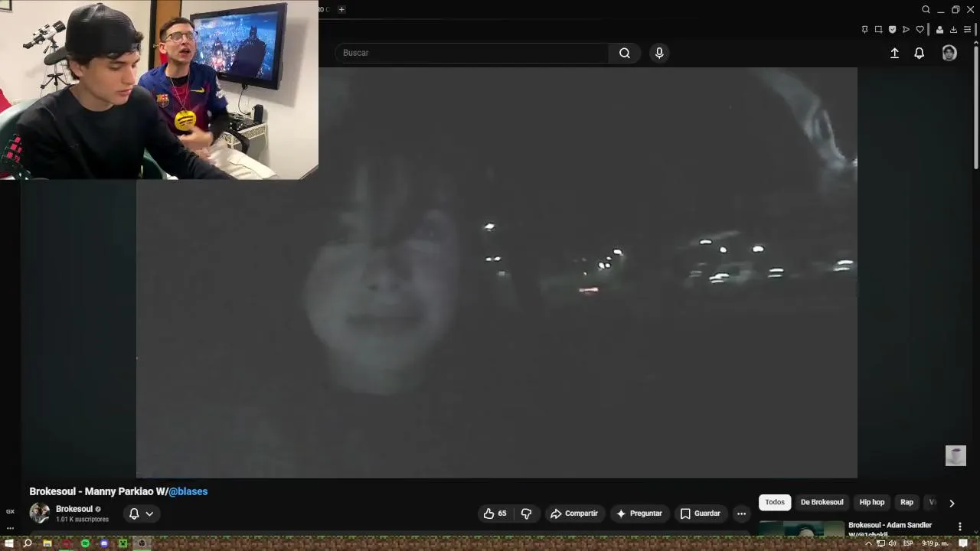
Task: Select the Rap filter chip
Action: pyautogui.click(x=906, y=502)
